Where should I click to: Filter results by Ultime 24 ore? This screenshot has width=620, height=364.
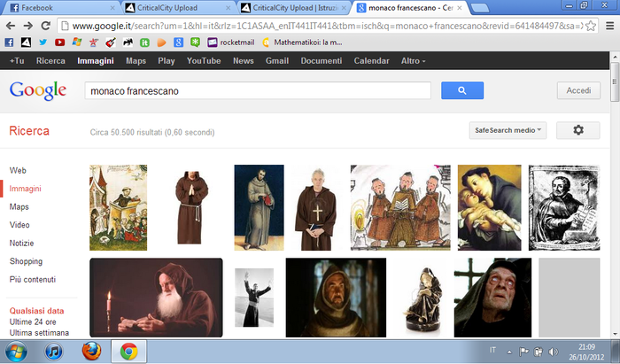(x=33, y=321)
